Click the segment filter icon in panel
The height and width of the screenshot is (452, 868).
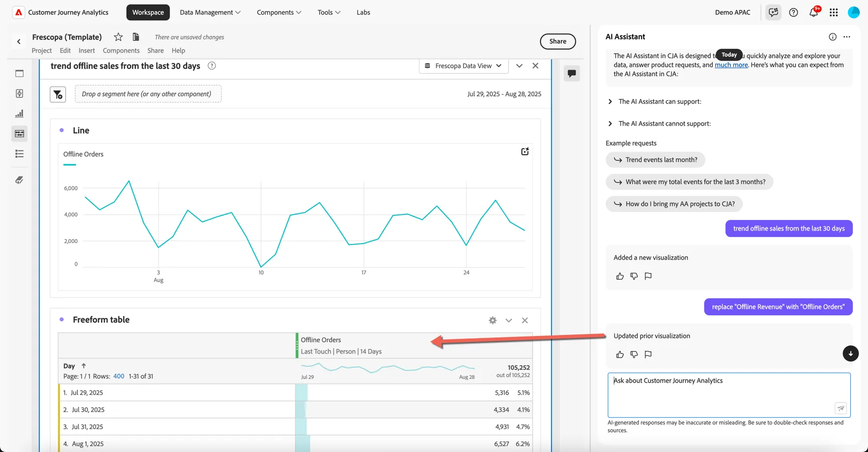click(58, 94)
